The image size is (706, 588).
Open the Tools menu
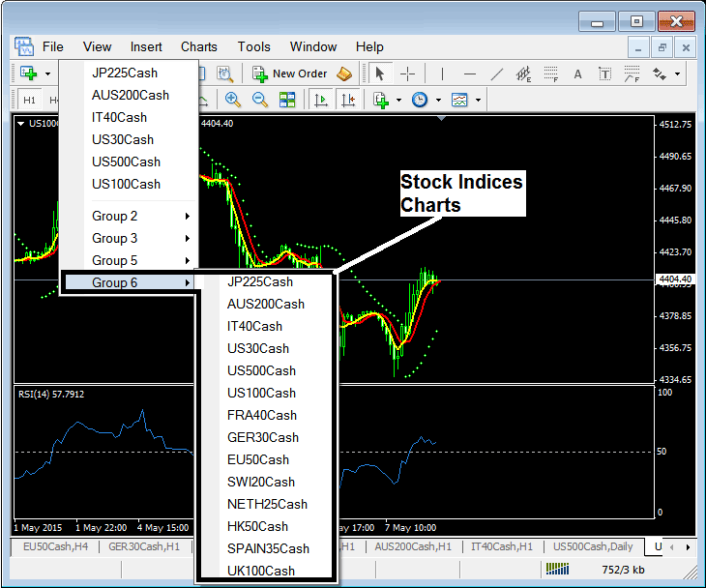(254, 46)
